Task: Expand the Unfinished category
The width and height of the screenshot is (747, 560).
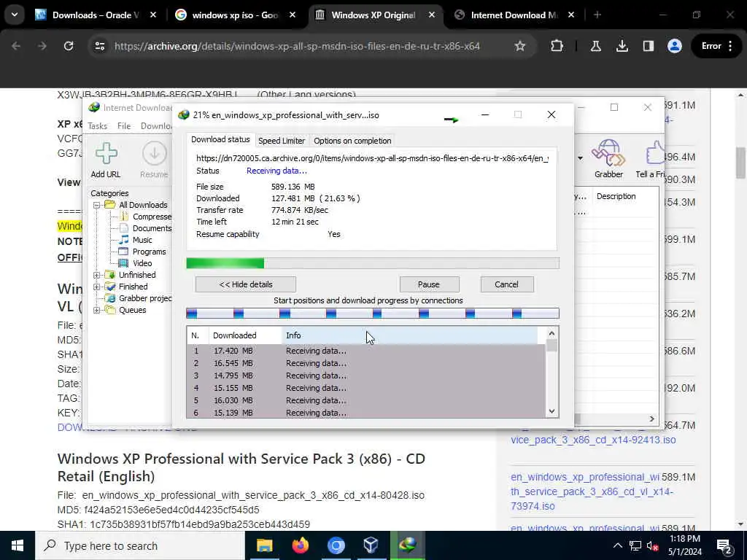Action: point(97,275)
